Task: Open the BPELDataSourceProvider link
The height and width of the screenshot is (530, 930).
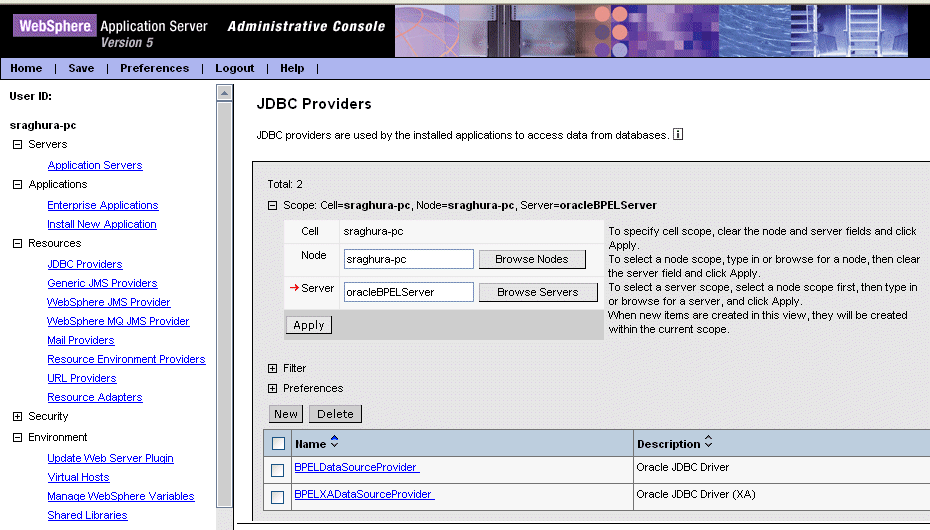Action: click(356, 467)
